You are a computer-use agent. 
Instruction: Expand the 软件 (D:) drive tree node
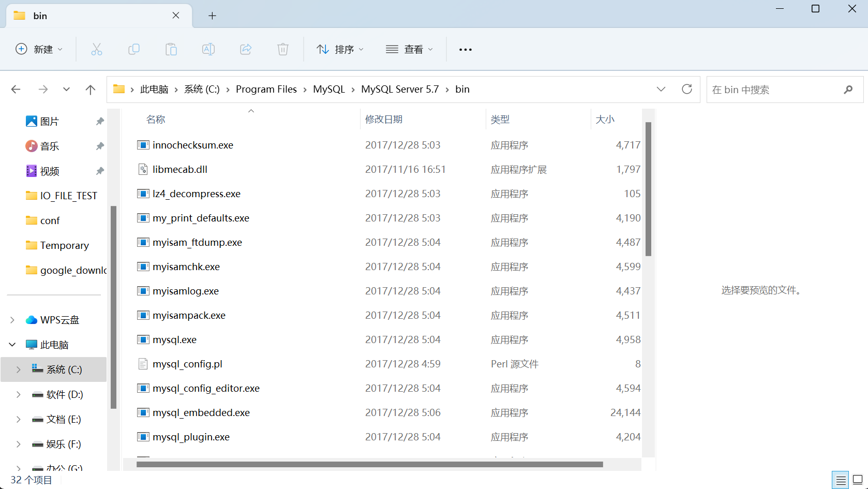point(19,394)
